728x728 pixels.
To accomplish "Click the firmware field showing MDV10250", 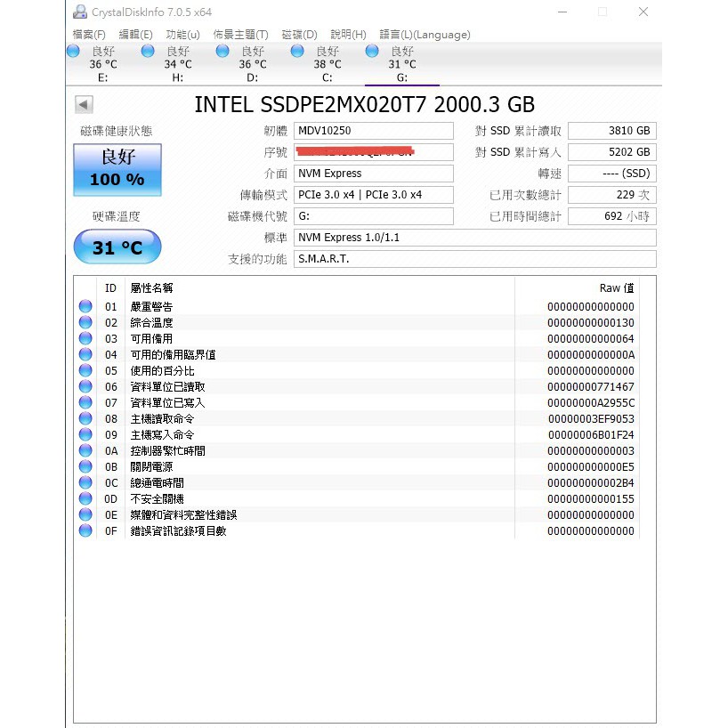I will click(x=373, y=131).
